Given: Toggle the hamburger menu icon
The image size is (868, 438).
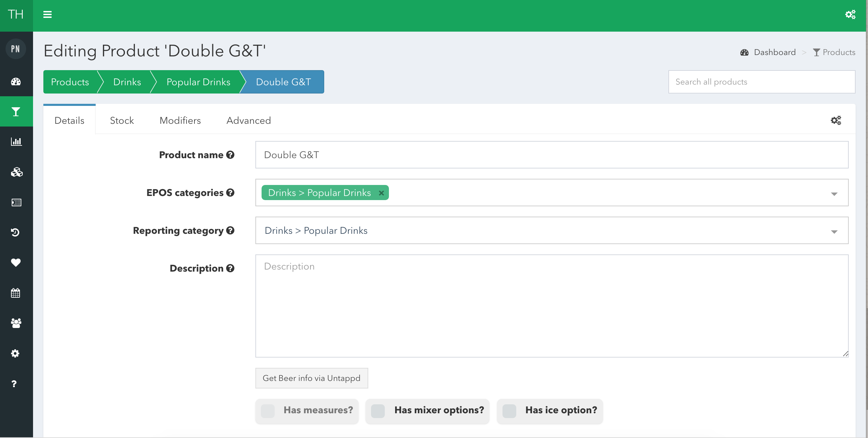Looking at the screenshot, I should [x=47, y=14].
